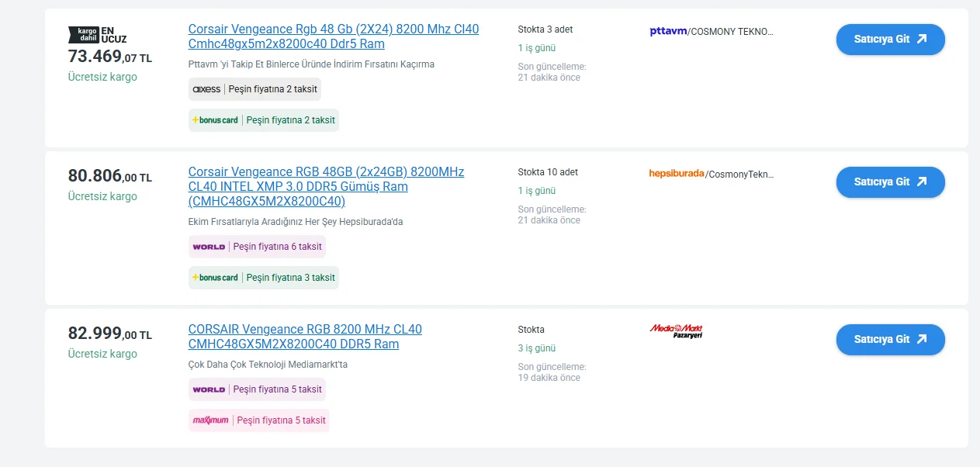Click "Ücretsiz kargo" under the 80.806,00 TL price

click(x=102, y=196)
